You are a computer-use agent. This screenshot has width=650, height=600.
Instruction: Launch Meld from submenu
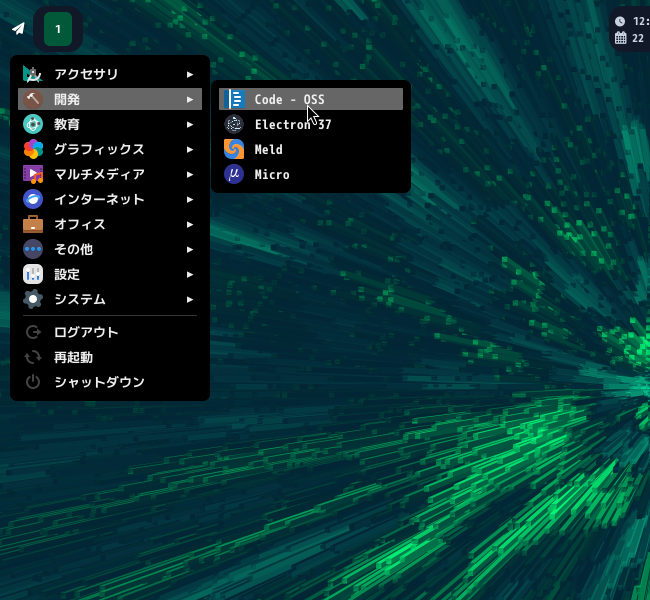coord(311,149)
